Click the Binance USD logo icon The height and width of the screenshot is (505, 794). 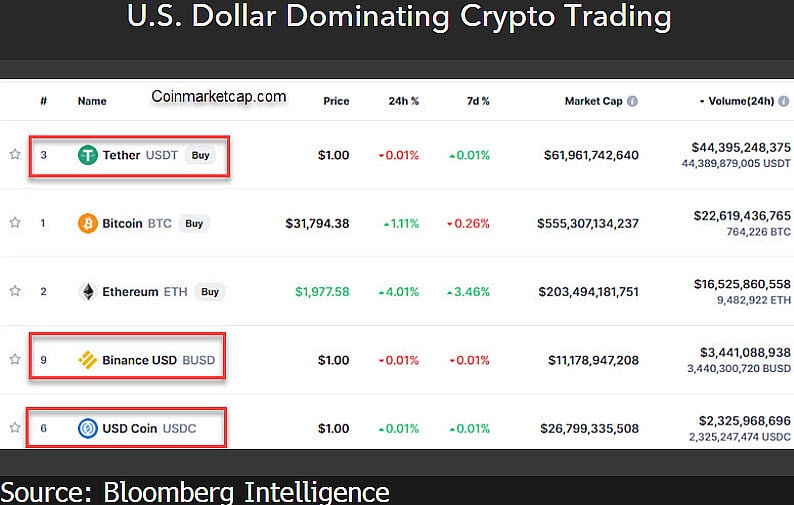pyautogui.click(x=88, y=360)
